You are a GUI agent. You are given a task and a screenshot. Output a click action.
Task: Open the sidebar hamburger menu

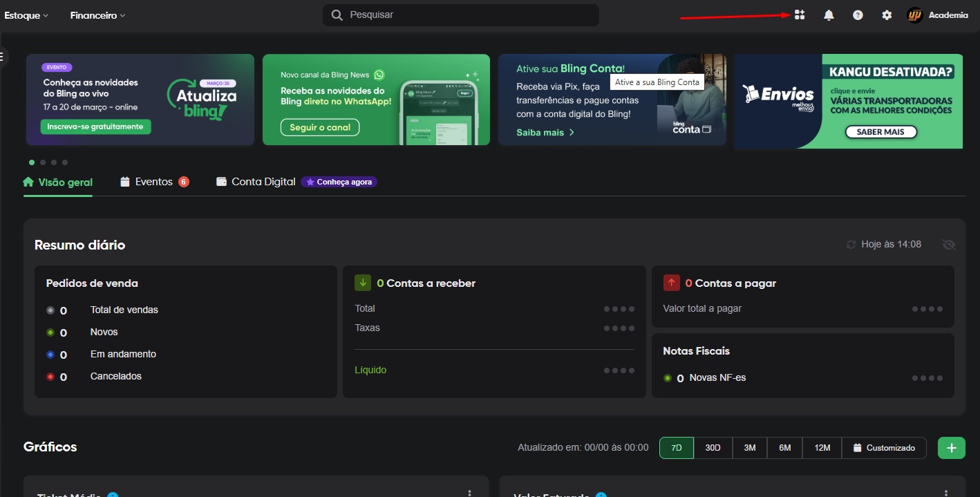coord(2,56)
